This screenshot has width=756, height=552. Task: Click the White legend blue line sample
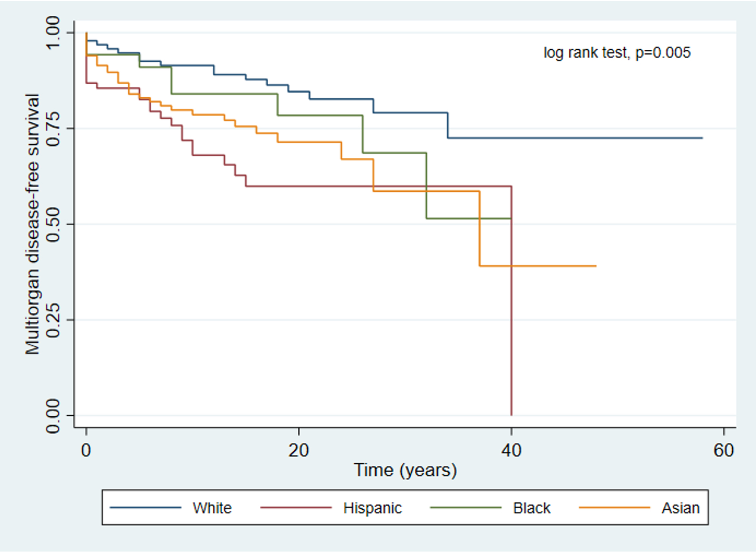[146, 508]
